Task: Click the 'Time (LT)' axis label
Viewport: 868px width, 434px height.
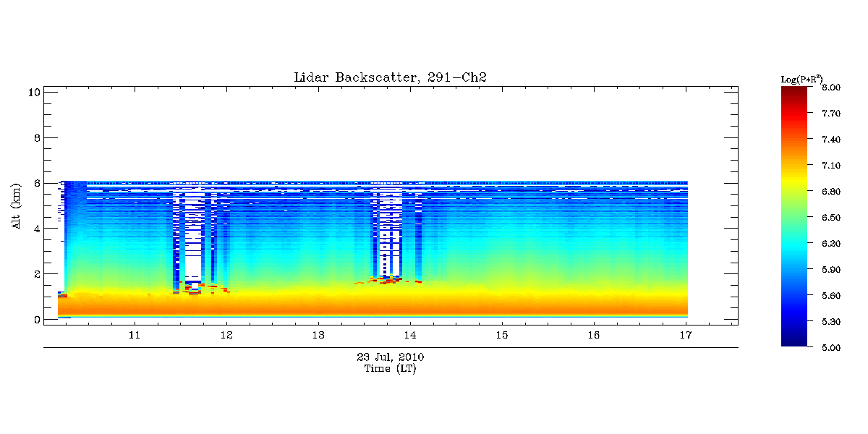Action: pyautogui.click(x=391, y=368)
